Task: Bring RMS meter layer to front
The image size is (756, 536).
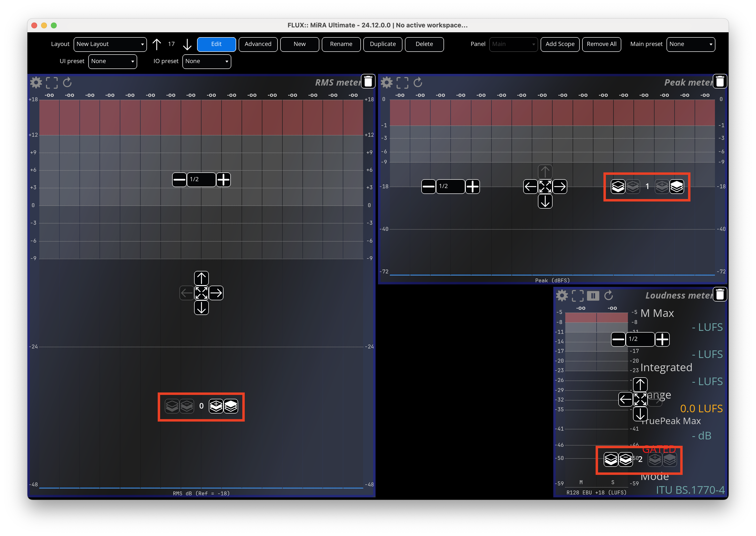Action: (x=231, y=406)
